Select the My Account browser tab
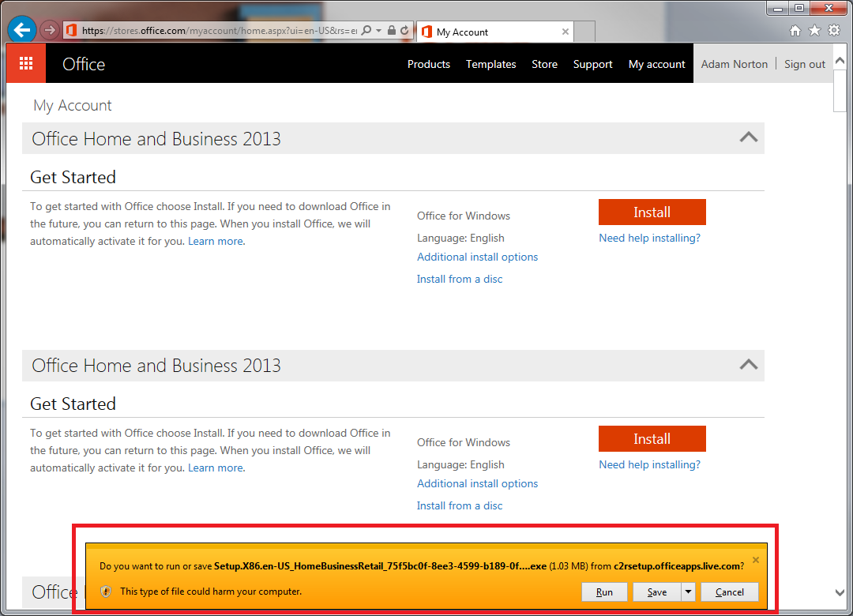853x616 pixels. (x=495, y=32)
